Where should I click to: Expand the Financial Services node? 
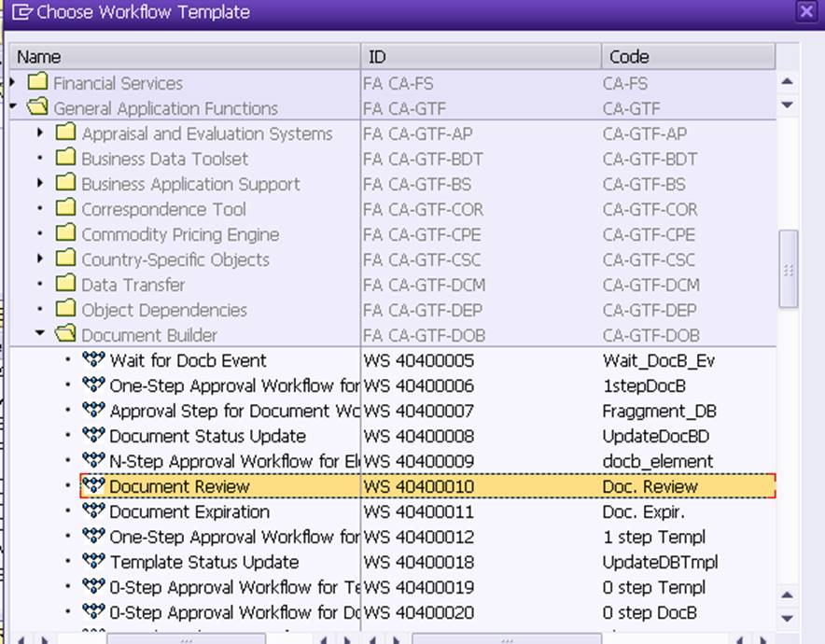coord(13,83)
